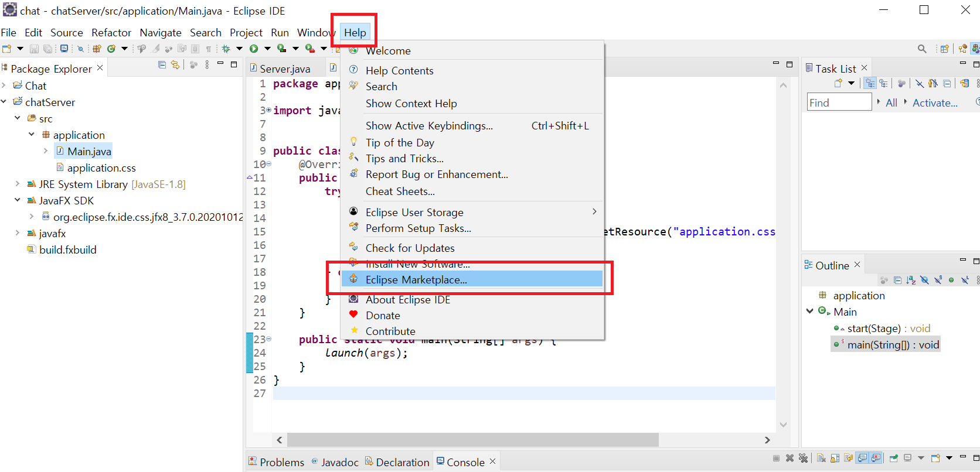980x472 pixels.
Task: Open the Run button dropdown arrow
Action: (267, 49)
